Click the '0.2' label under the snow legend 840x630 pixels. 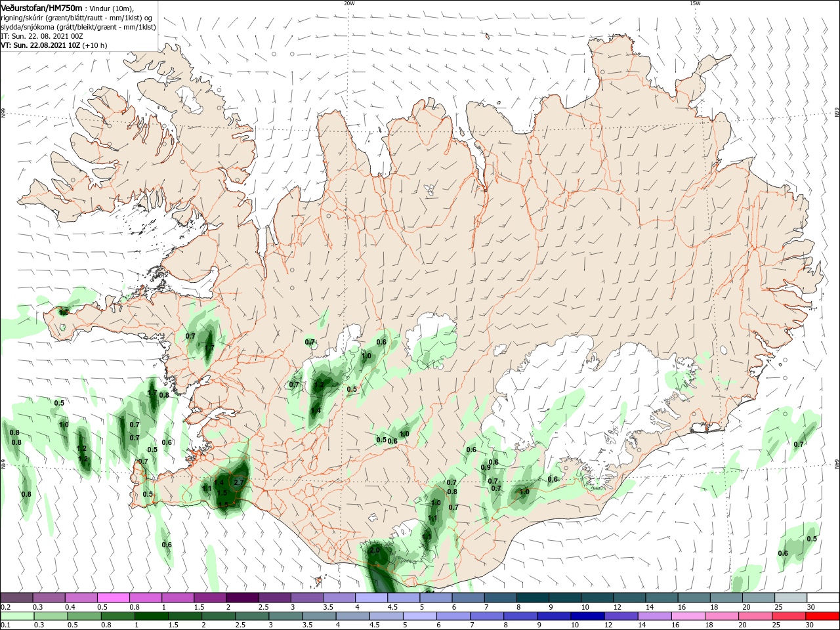pyautogui.click(x=5, y=607)
